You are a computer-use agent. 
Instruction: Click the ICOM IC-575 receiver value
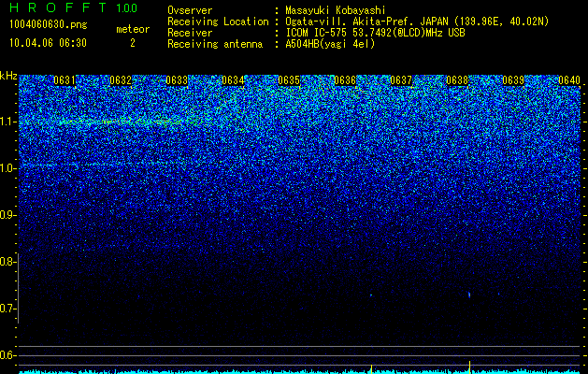click(x=375, y=33)
